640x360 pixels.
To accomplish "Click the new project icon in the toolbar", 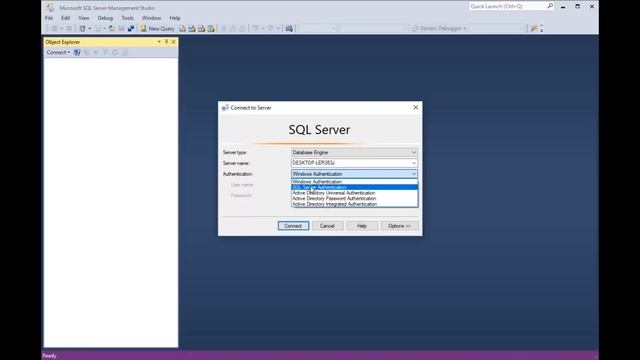I will click(x=82, y=29).
